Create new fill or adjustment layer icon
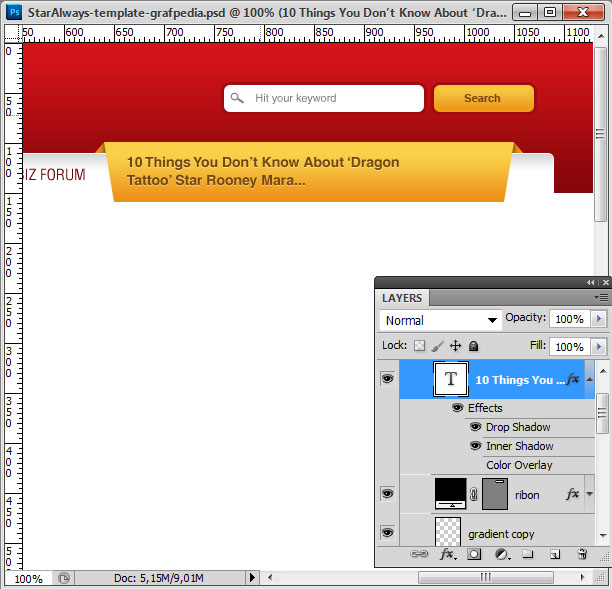 click(x=502, y=554)
